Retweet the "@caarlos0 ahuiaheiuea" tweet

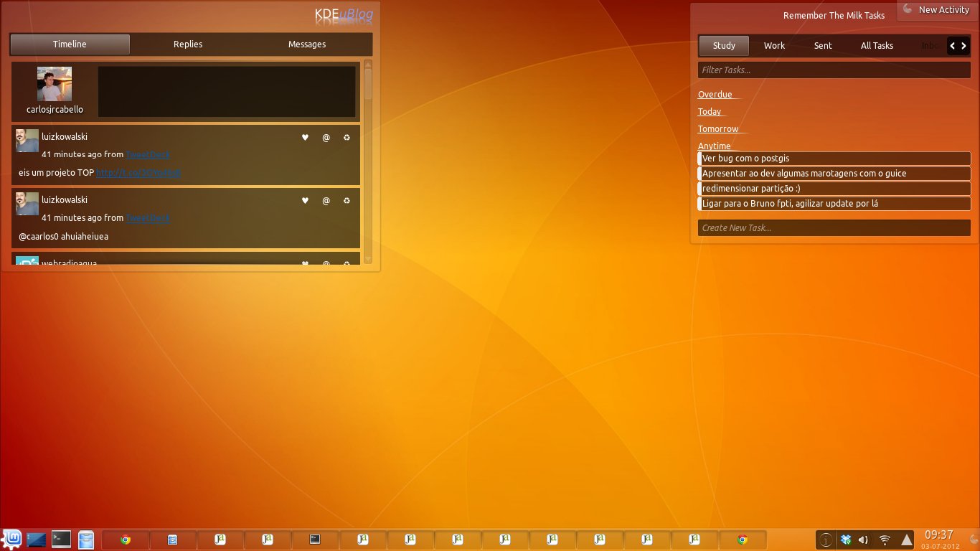[x=347, y=201]
